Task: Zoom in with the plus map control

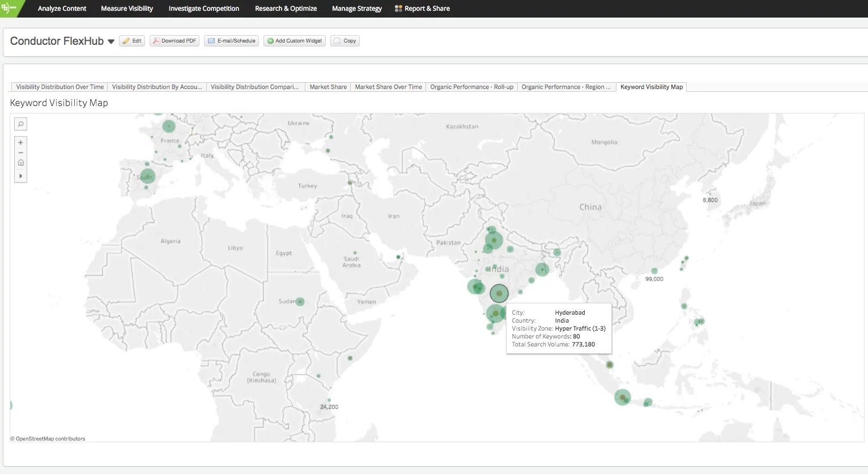Action: (20, 143)
